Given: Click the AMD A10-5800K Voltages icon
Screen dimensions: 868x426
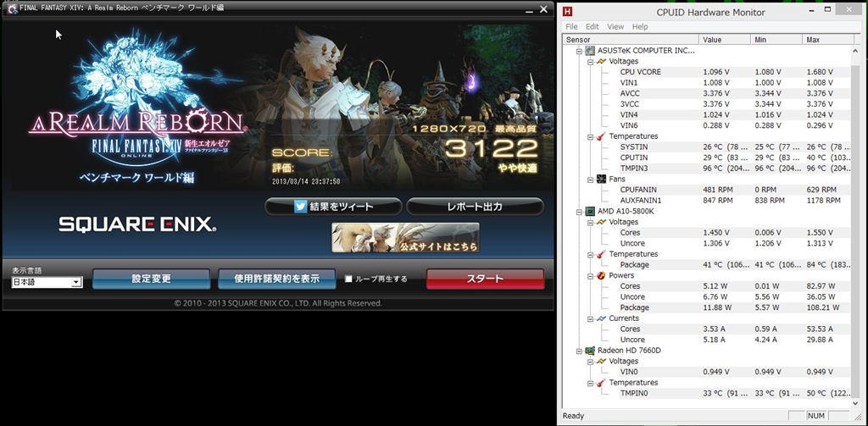Looking at the screenshot, I should coord(601,222).
